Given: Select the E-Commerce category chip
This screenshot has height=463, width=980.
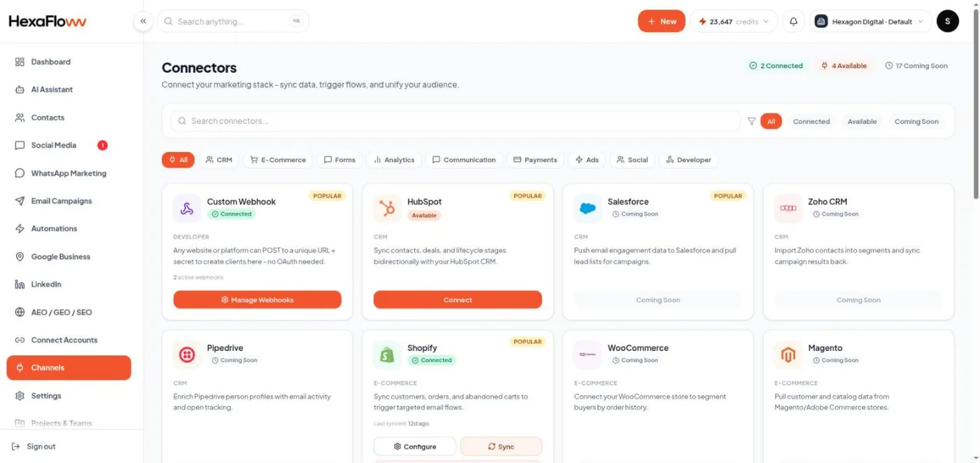Looking at the screenshot, I should coord(278,160).
